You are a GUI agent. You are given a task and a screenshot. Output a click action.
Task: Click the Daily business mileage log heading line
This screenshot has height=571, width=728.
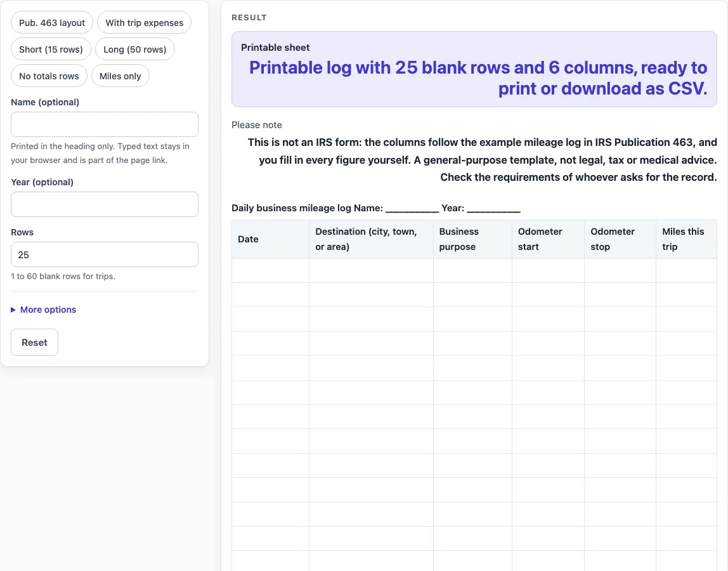tap(376, 207)
